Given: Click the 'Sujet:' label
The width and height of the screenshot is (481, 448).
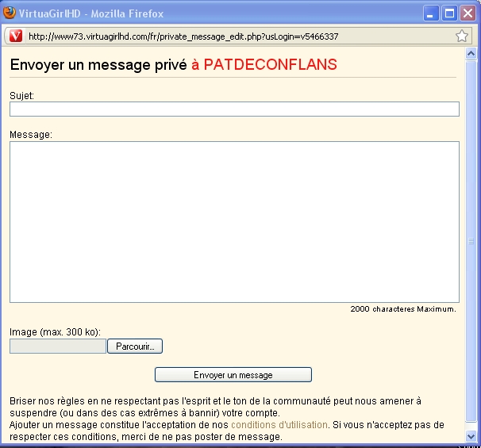Looking at the screenshot, I should coord(21,96).
